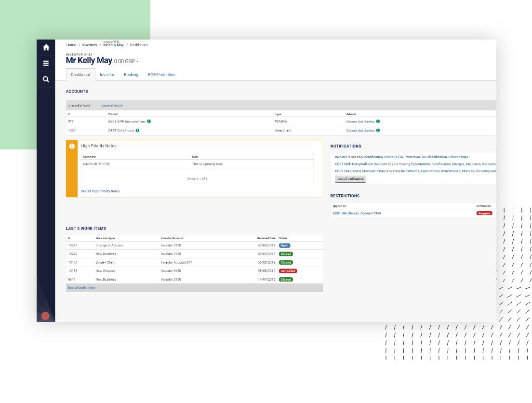Open the Banking tab
Image resolution: width=532 pixels, height=403 pixels.
point(131,75)
